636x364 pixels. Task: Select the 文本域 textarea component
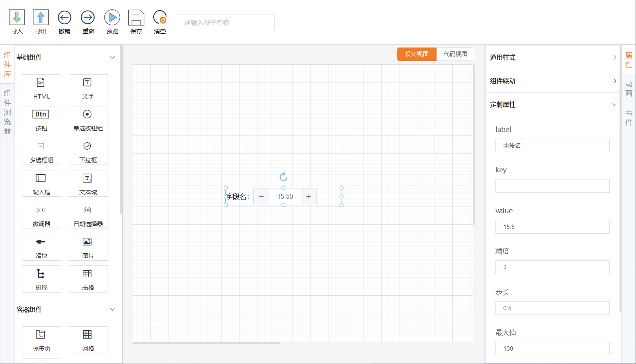point(88,183)
